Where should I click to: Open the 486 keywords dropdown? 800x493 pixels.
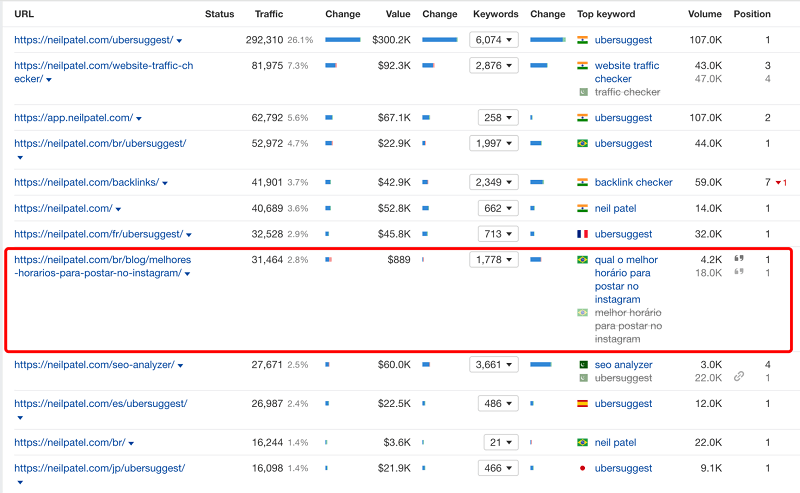coord(498,404)
